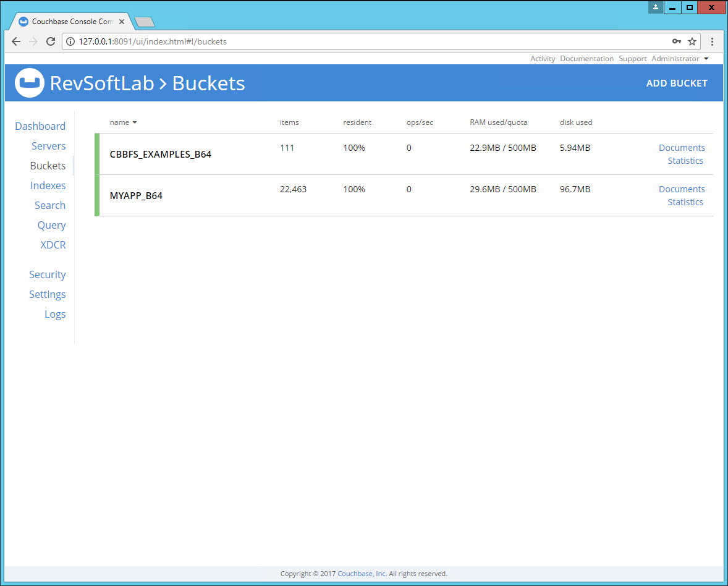This screenshot has width=728, height=586.
Task: Click the Couchbase, Inc. footer link
Action: (362, 574)
